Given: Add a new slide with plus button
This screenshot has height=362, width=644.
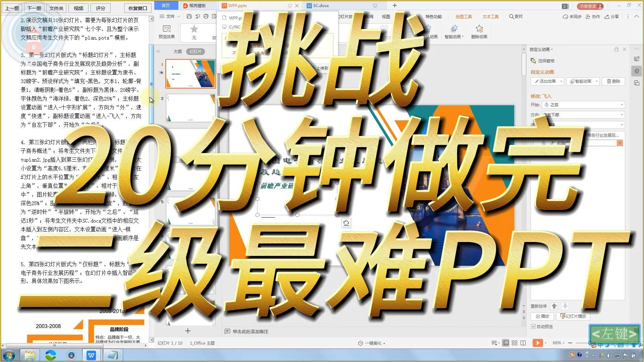Looking at the screenshot, I should [x=188, y=331].
